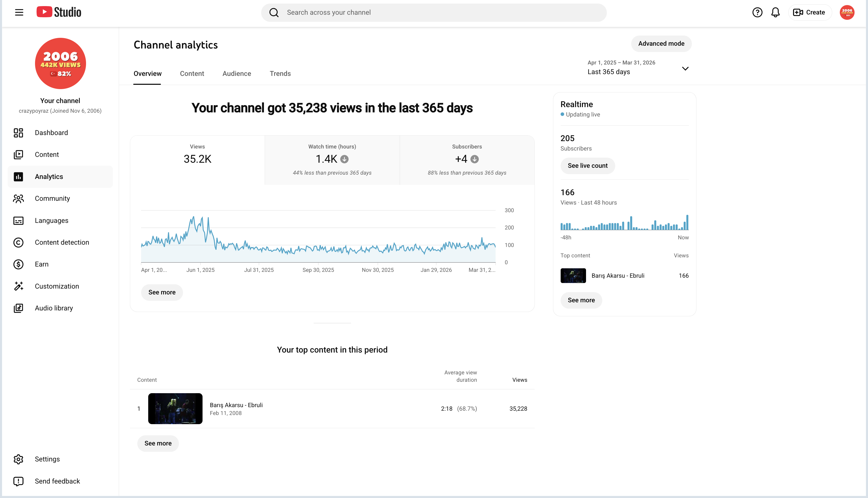Click the search across your channel field
The height and width of the screenshot is (498, 868).
tap(434, 13)
